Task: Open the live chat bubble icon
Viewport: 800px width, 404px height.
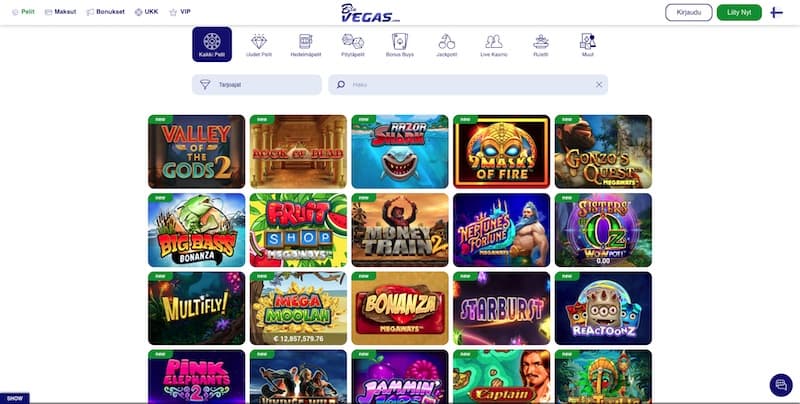Action: [x=781, y=385]
